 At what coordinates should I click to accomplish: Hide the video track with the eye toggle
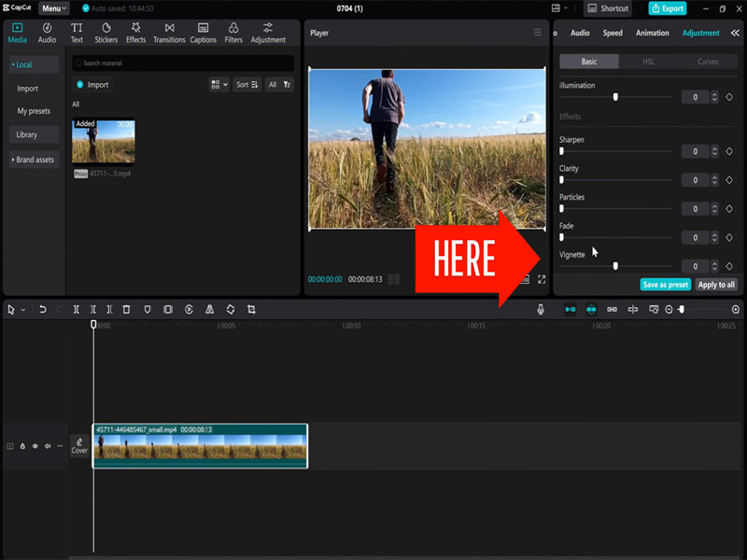(34, 445)
